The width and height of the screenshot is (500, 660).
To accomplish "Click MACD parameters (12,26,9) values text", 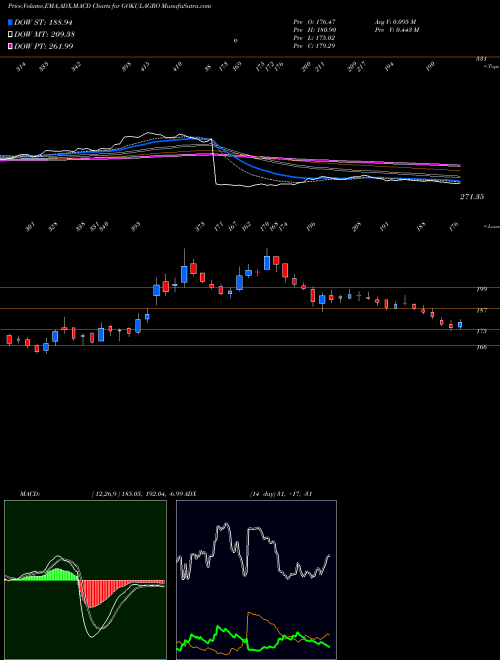I will pyautogui.click(x=140, y=493).
